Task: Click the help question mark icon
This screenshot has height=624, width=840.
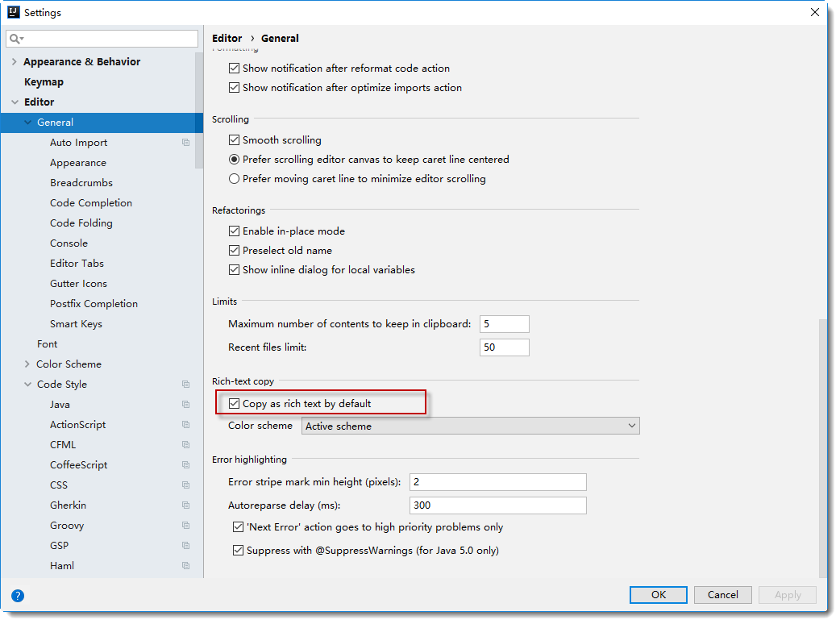Action: click(x=18, y=596)
